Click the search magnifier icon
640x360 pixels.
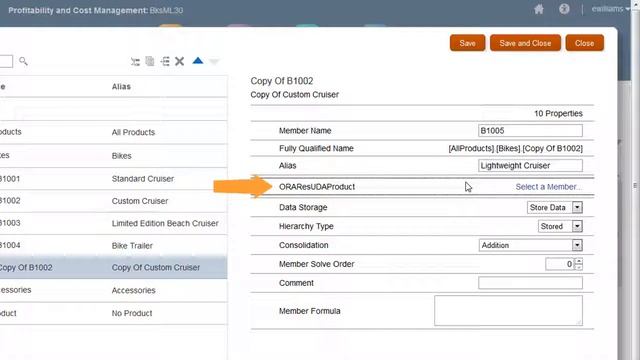[23, 61]
